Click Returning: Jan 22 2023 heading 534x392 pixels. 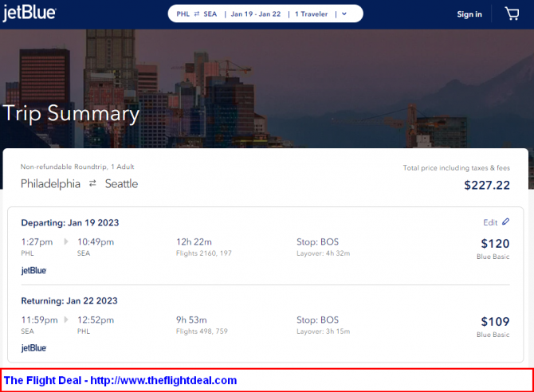[69, 300]
